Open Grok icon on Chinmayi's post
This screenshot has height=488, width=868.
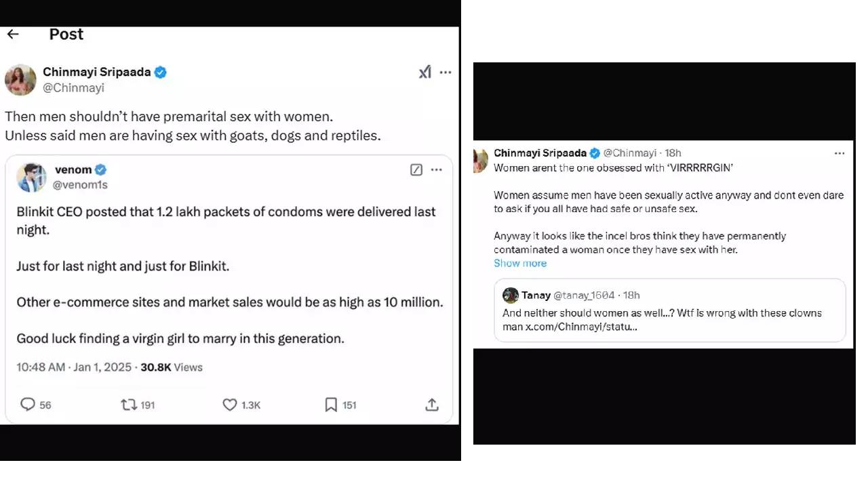click(425, 73)
